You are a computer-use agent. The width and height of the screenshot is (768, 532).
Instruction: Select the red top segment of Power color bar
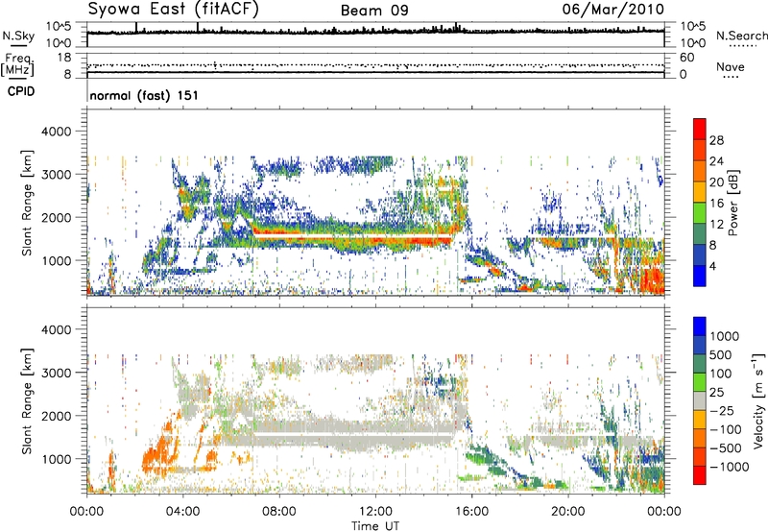point(700,130)
